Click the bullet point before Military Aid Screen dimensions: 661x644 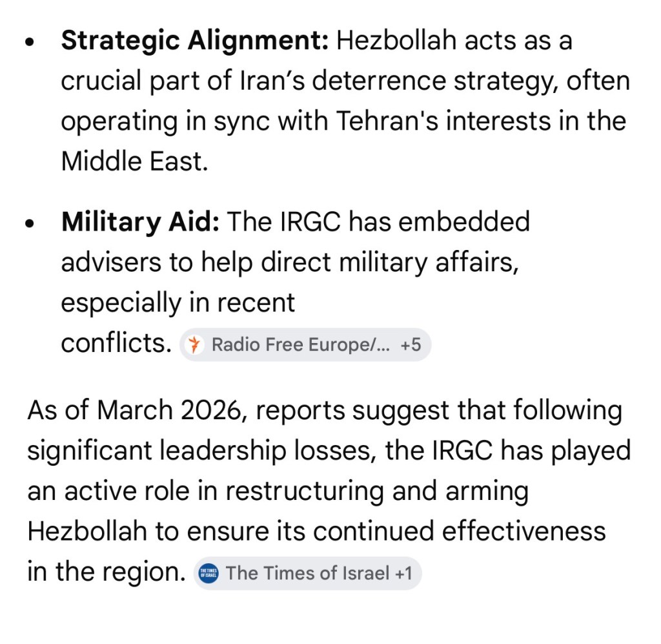30,223
